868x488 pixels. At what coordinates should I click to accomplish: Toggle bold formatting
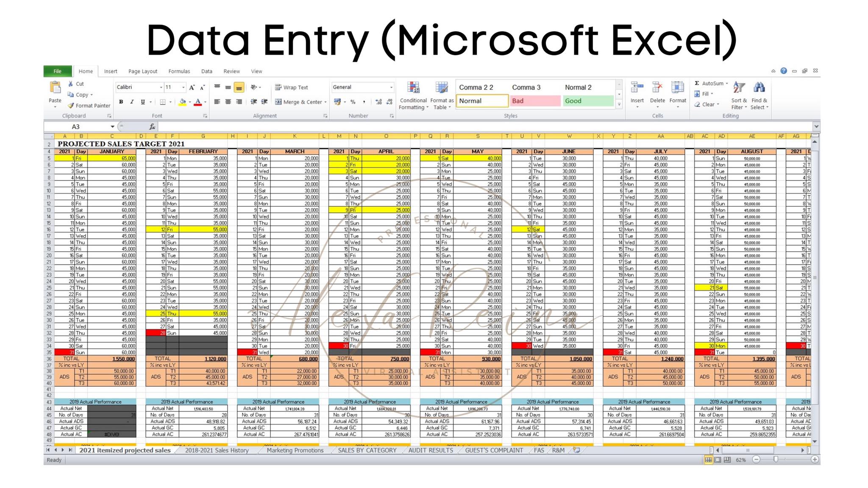coord(121,102)
